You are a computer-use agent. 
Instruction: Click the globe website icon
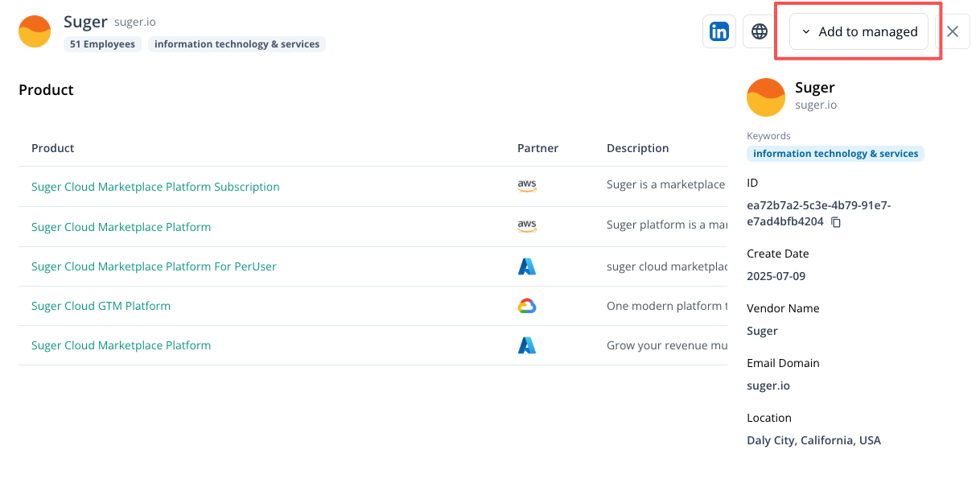coord(759,31)
